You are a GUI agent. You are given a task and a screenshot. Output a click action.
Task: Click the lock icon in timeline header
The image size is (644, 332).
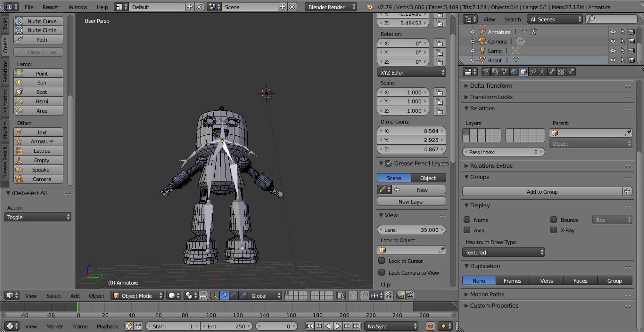138,326
